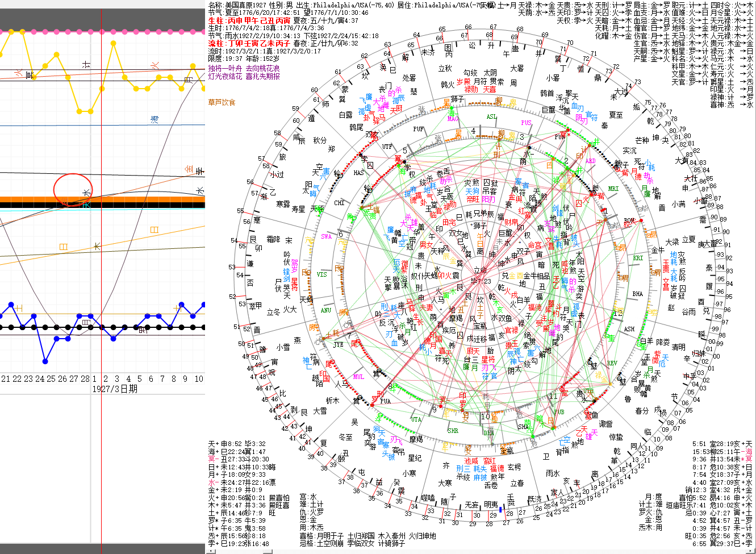This screenshot has width=756, height=554.
Task: Click the orange 草芦饮食 text
Action: pos(222,102)
